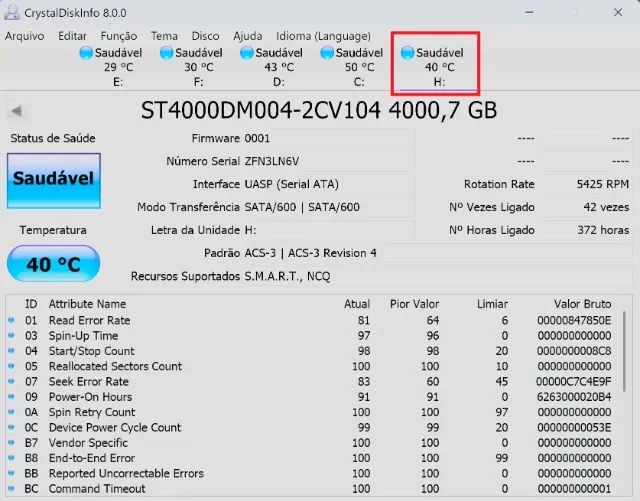Image resolution: width=640 pixels, height=501 pixels.
Task: Click the 40 °C temperature button
Action: [53, 264]
